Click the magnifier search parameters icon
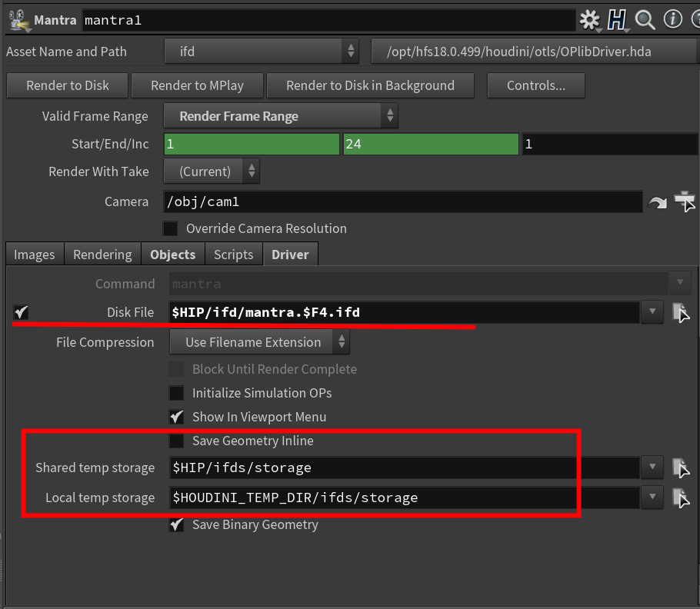The height and width of the screenshot is (609, 700). [x=645, y=20]
